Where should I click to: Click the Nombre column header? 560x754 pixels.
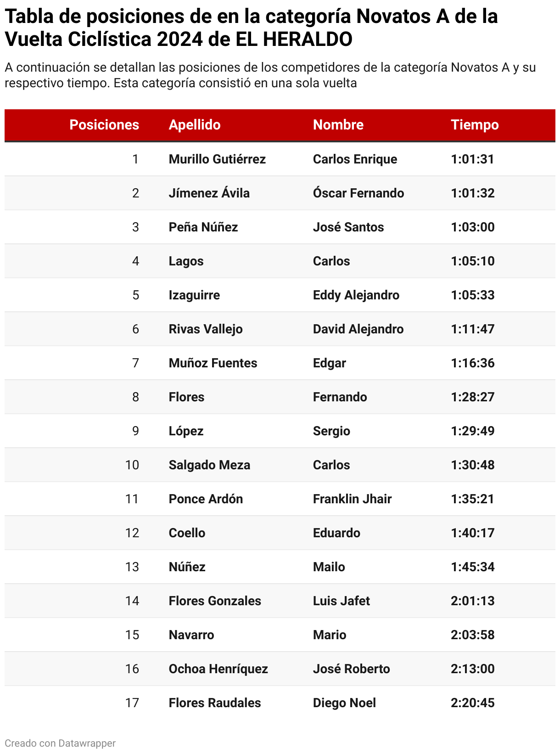click(x=338, y=125)
